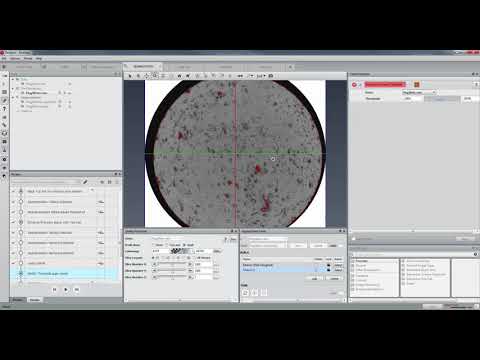
Task: Toggle the lock icon of the Exterior material
Action: coord(328,265)
